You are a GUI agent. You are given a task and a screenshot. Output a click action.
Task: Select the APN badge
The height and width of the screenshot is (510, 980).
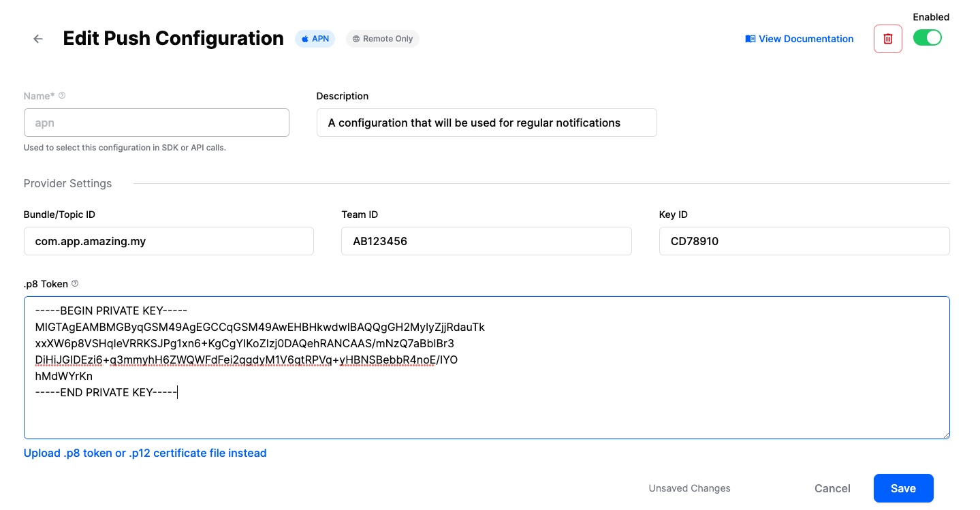[315, 39]
